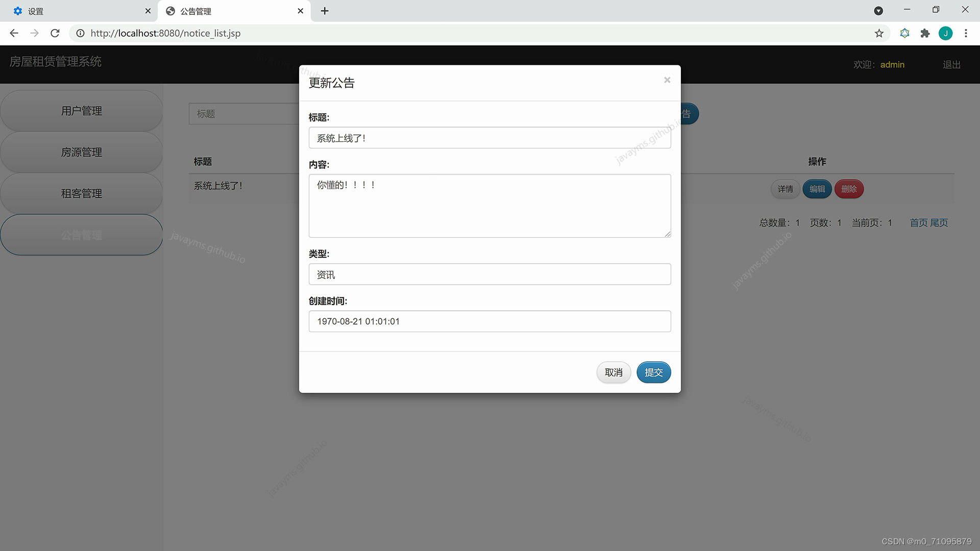Focus the 类型 field containing 资讯

click(489, 274)
